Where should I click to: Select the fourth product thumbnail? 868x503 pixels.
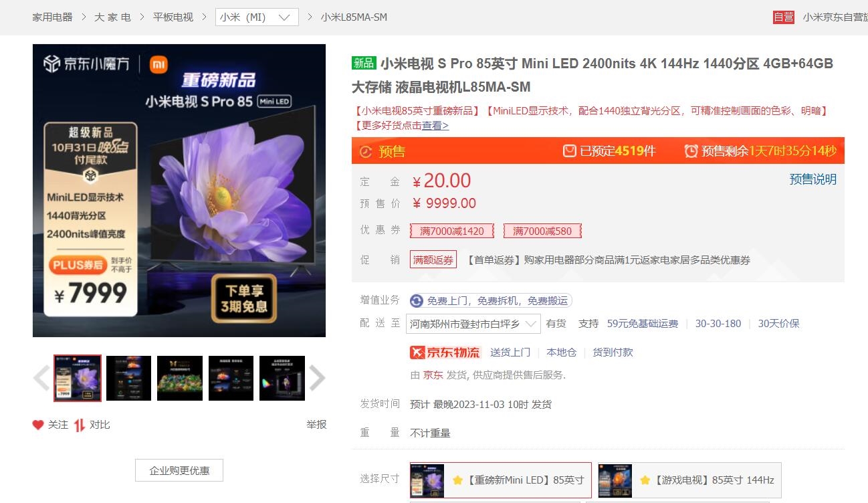click(x=231, y=378)
